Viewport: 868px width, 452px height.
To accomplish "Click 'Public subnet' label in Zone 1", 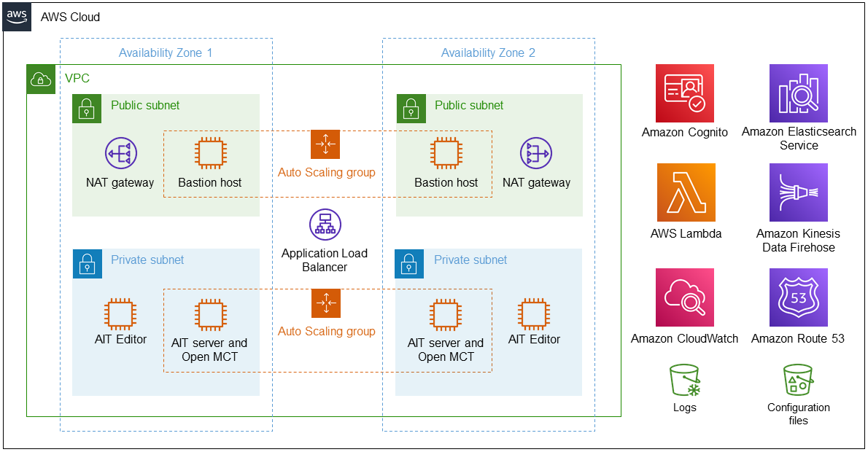I will coord(145,105).
